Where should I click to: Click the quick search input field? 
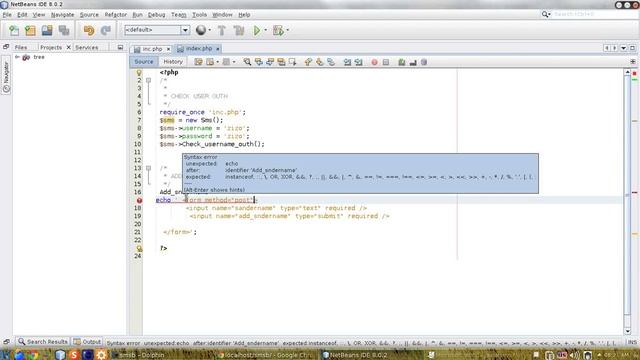(593, 14)
